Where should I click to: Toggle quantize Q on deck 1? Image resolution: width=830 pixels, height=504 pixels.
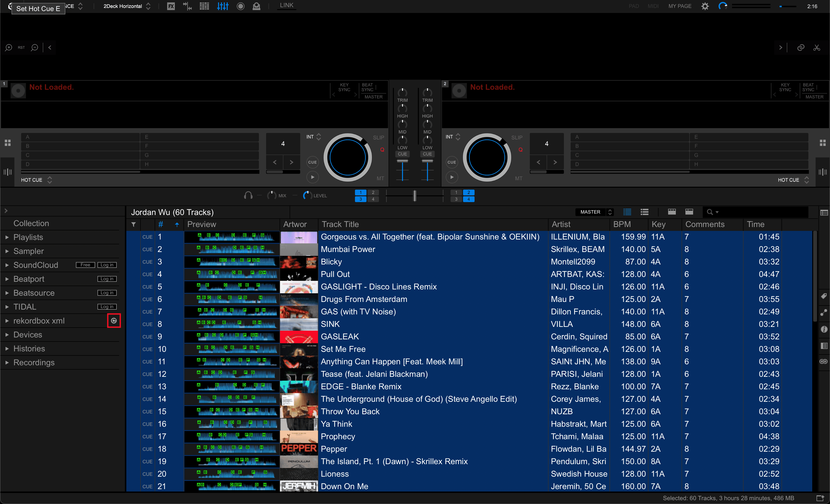coord(382,150)
